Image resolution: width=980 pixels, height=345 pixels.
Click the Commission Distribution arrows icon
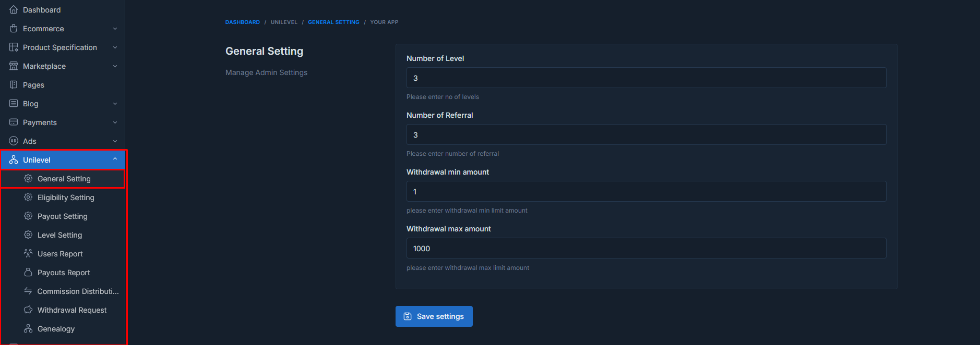[x=28, y=291]
